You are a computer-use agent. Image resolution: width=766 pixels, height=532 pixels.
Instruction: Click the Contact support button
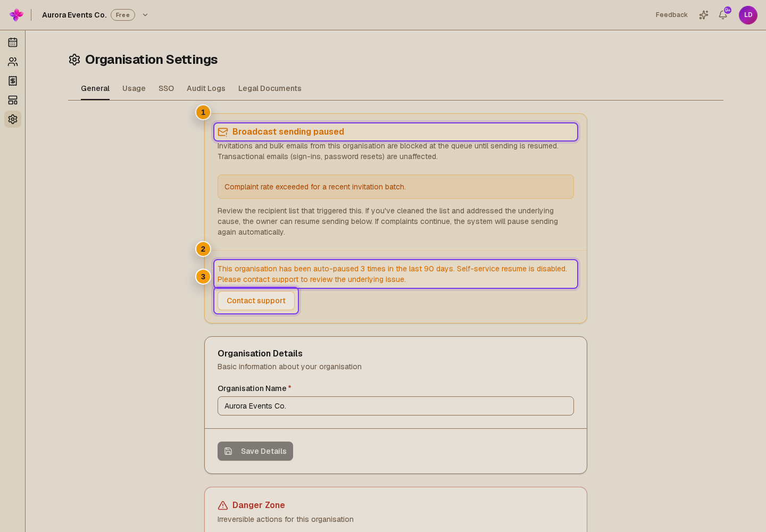click(256, 301)
